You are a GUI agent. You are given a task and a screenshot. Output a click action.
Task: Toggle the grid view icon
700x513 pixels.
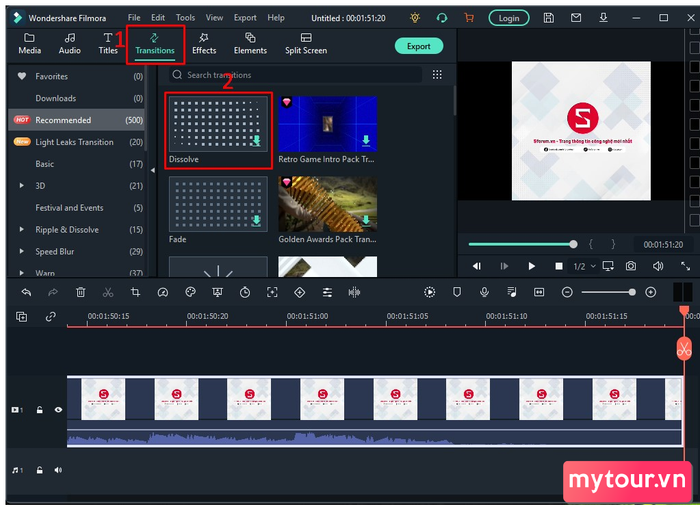click(437, 75)
